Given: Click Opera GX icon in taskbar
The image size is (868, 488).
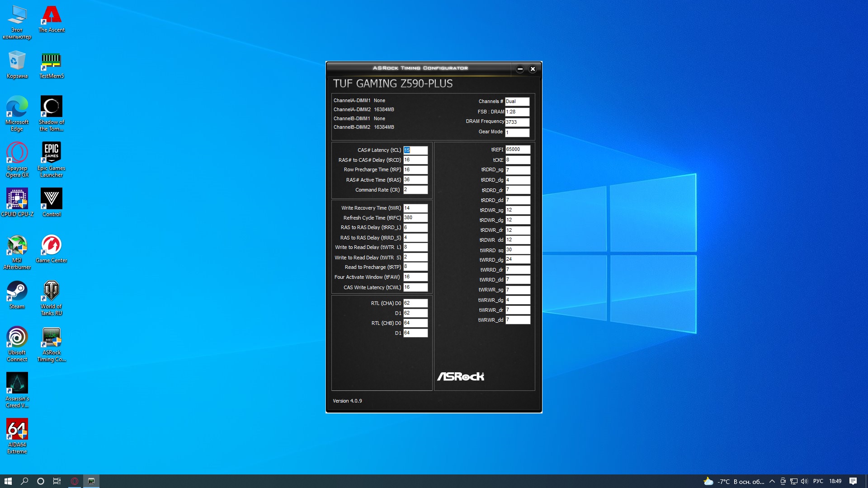Looking at the screenshot, I should coord(75,481).
